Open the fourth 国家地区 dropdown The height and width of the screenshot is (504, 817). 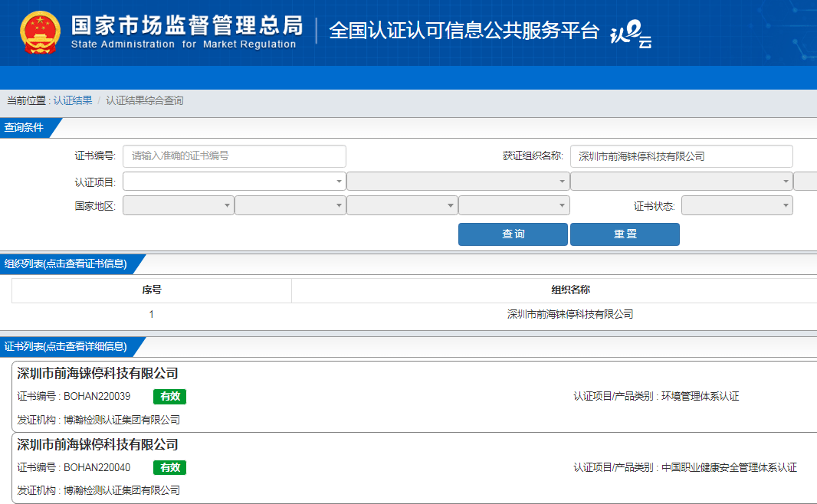tap(514, 206)
